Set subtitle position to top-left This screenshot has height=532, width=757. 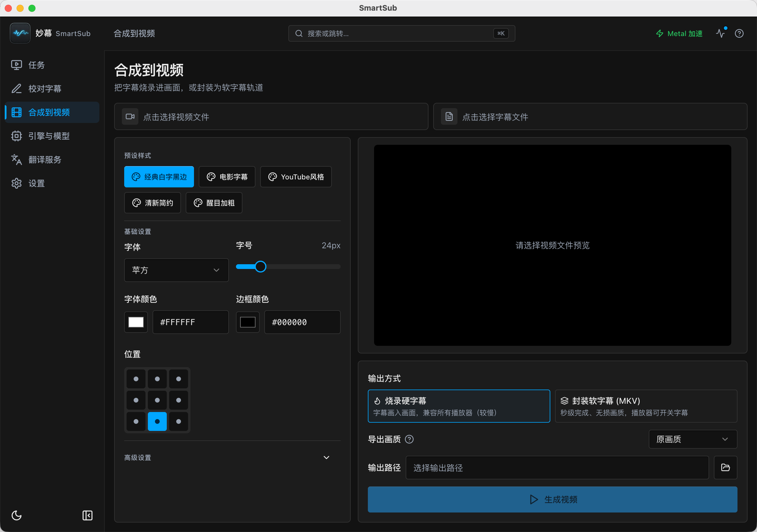coord(136,379)
